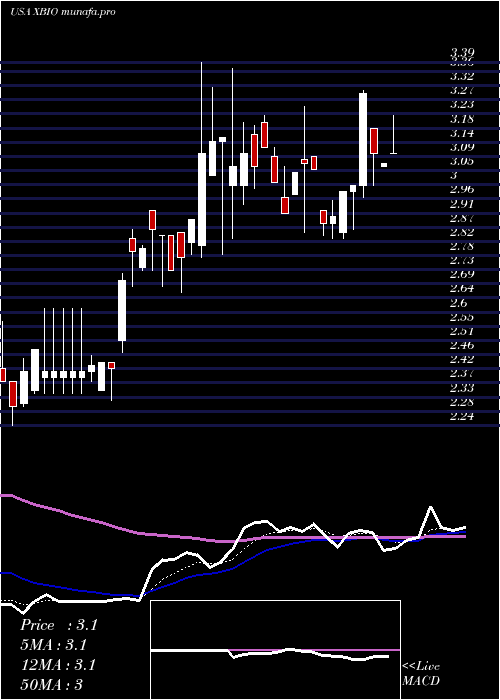Image resolution: width=500 pixels, height=700 pixels.
Task: Select the 2.91 price axis label
Action: click(x=462, y=204)
